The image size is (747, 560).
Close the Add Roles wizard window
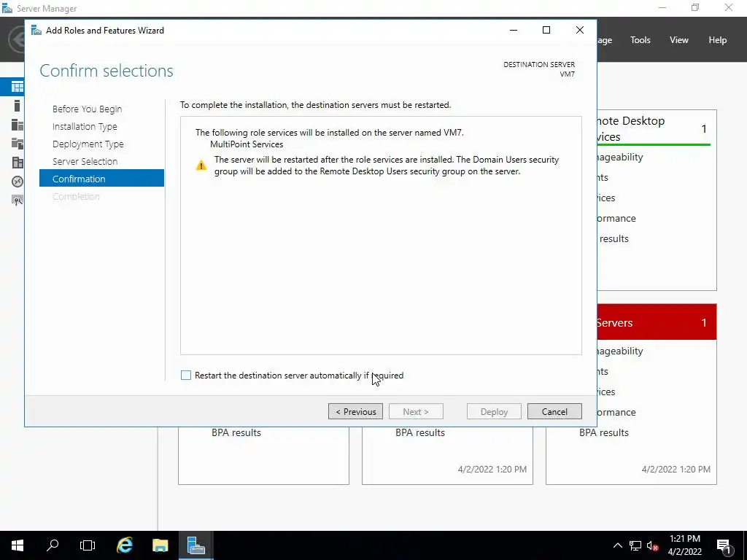coord(580,30)
